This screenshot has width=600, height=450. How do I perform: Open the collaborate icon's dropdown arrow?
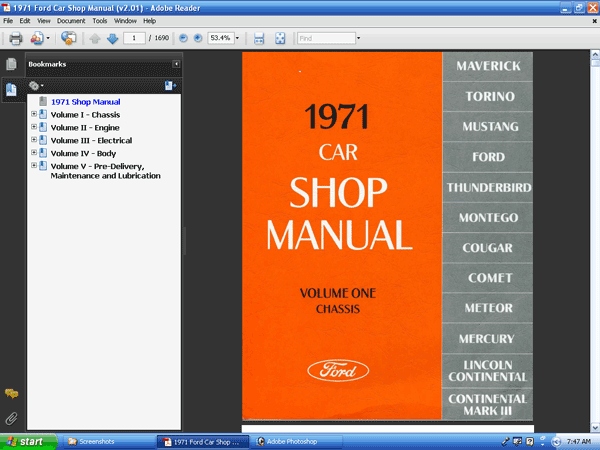point(48,38)
